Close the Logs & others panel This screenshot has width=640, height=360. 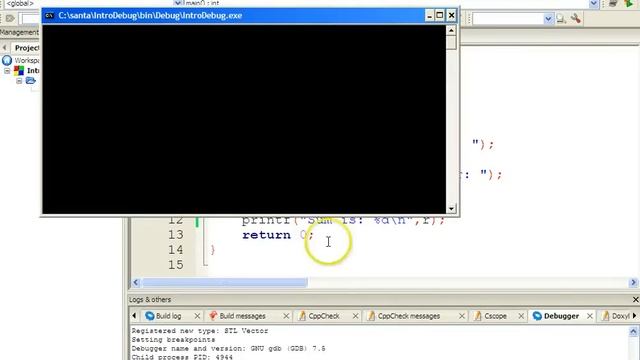[636, 300]
